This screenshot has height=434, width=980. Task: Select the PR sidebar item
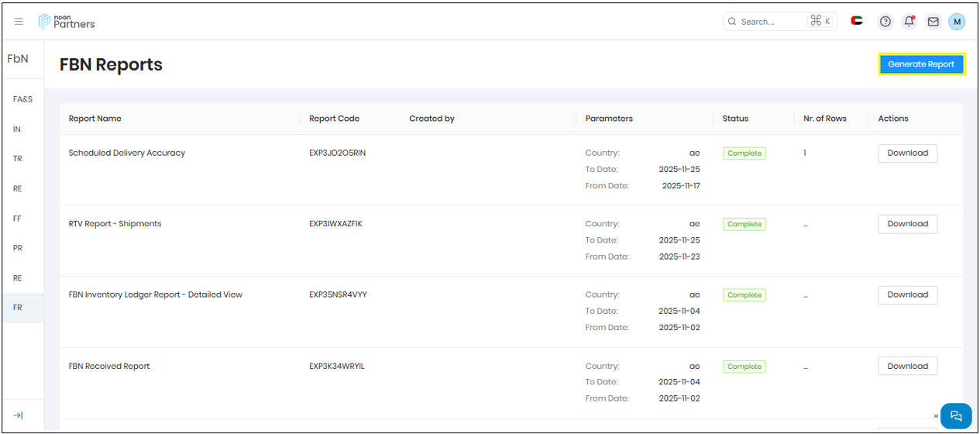17,248
